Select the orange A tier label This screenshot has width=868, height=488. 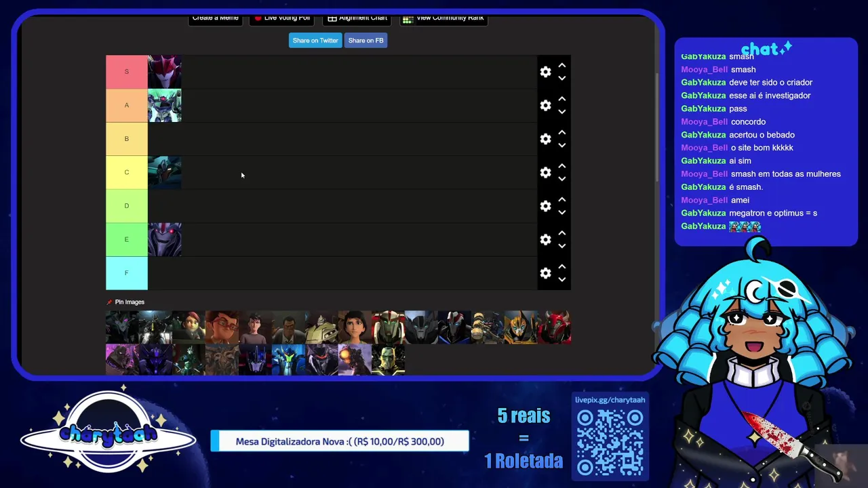(126, 105)
